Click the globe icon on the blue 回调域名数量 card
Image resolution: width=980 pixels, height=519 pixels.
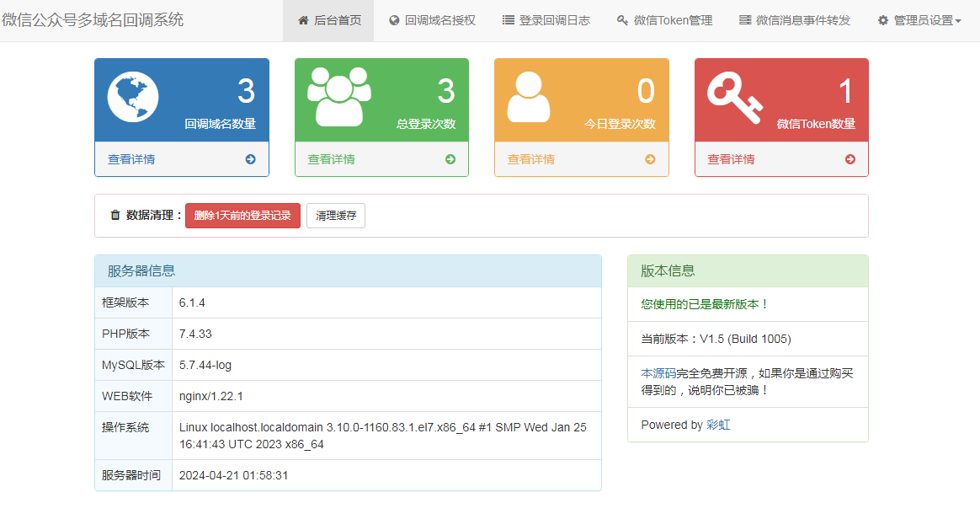point(132,94)
